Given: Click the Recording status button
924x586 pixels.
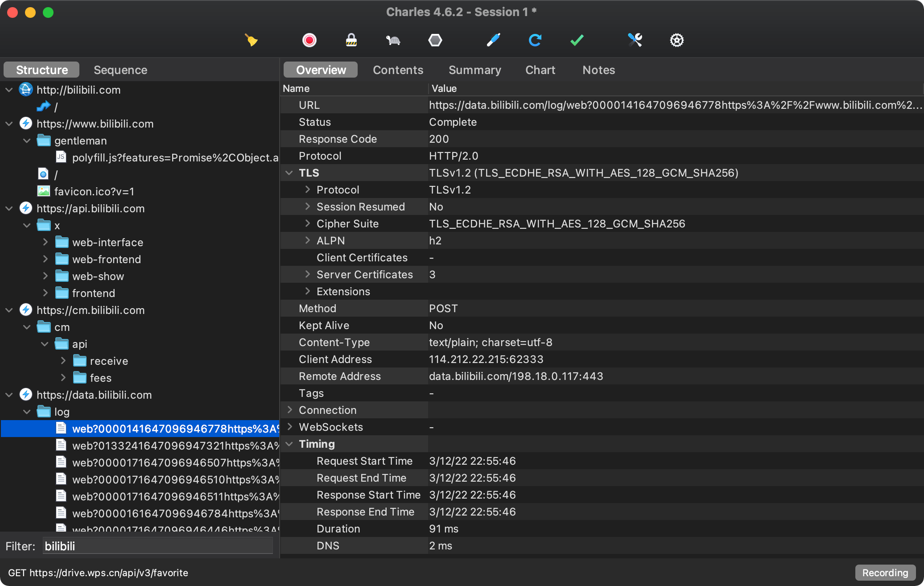Looking at the screenshot, I should tap(885, 573).
